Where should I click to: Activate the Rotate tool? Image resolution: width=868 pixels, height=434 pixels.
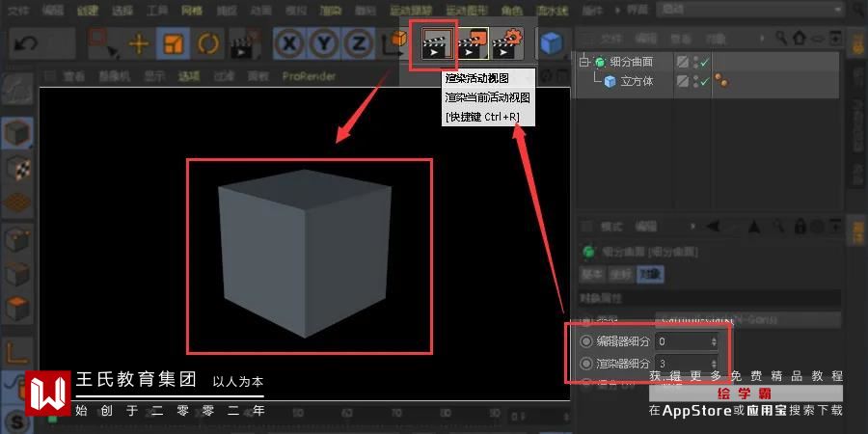[208, 43]
